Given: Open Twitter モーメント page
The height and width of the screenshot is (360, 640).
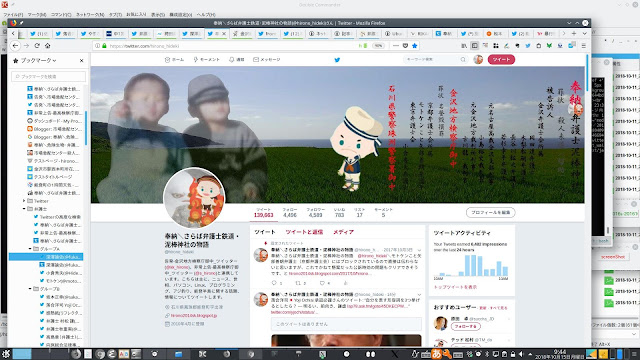Looking at the screenshot, I should pos(206,60).
